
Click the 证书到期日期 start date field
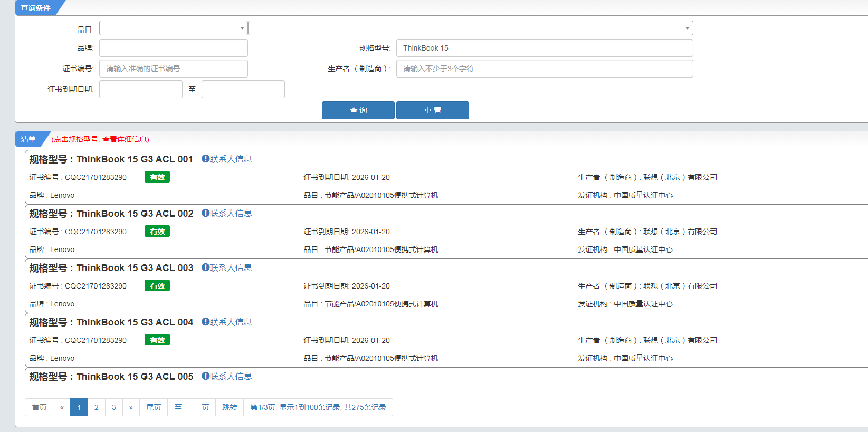click(141, 89)
